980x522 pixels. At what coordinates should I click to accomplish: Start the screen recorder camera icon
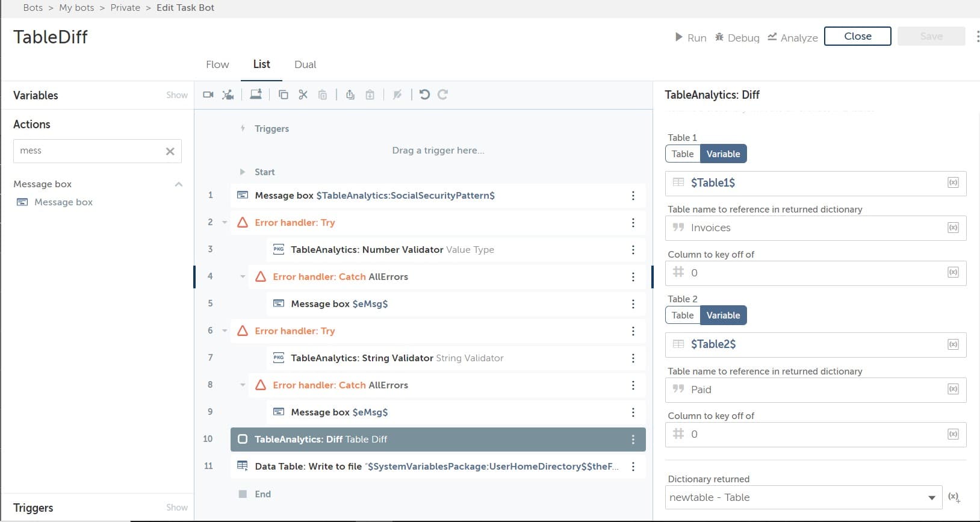[208, 95]
